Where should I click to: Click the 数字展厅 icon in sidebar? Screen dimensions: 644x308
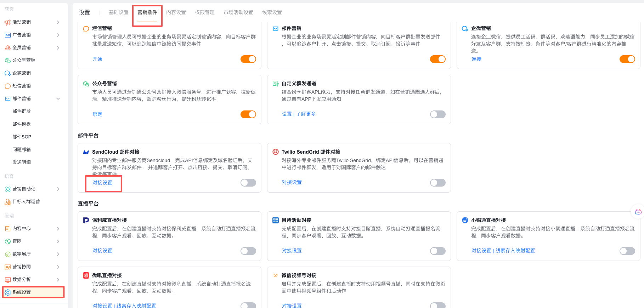(x=7, y=254)
